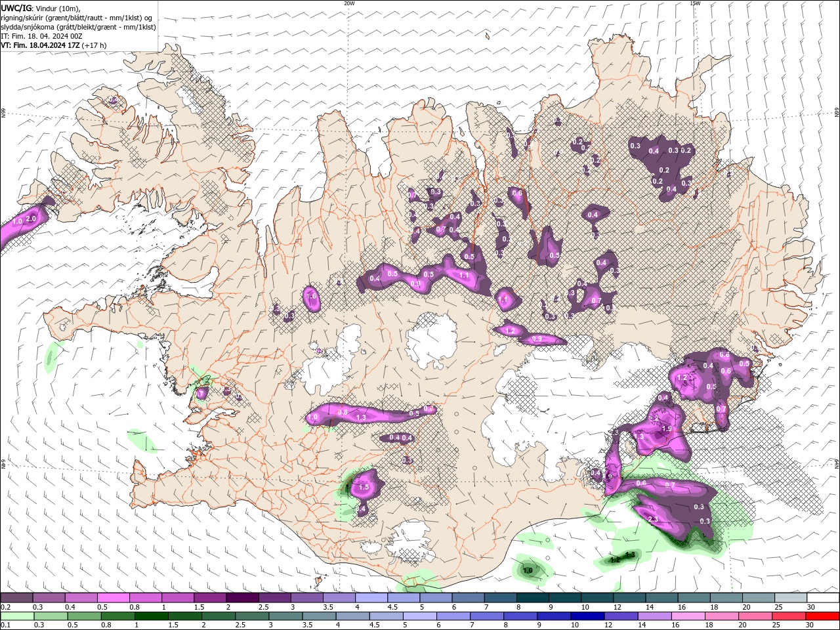Click the '1.9' precipitation value on the map
The image size is (840, 630).
(x=666, y=429)
